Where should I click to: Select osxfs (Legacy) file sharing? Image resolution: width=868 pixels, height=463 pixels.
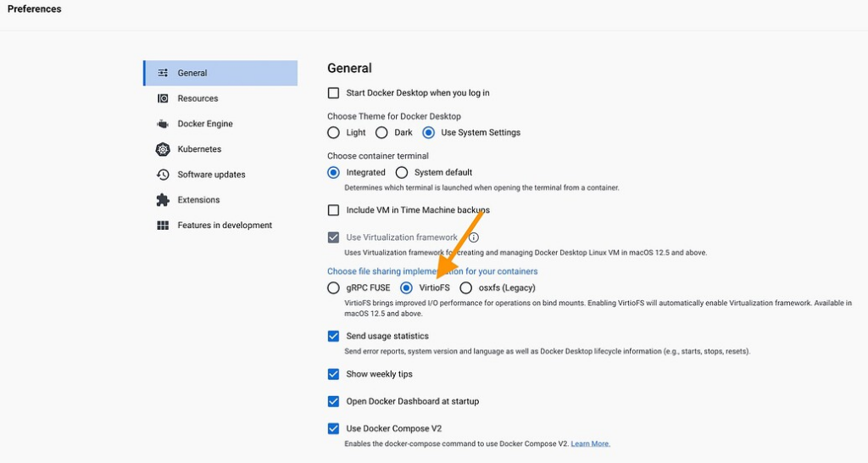click(466, 288)
